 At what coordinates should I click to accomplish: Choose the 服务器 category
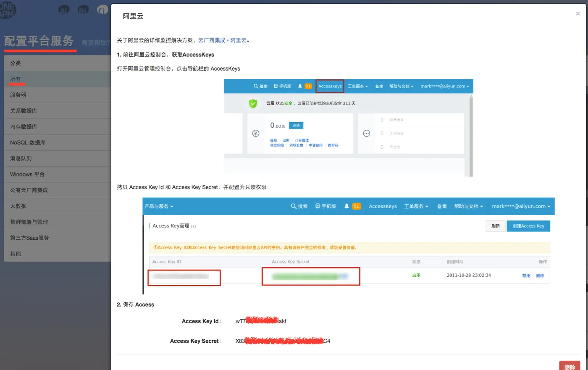(x=58, y=95)
